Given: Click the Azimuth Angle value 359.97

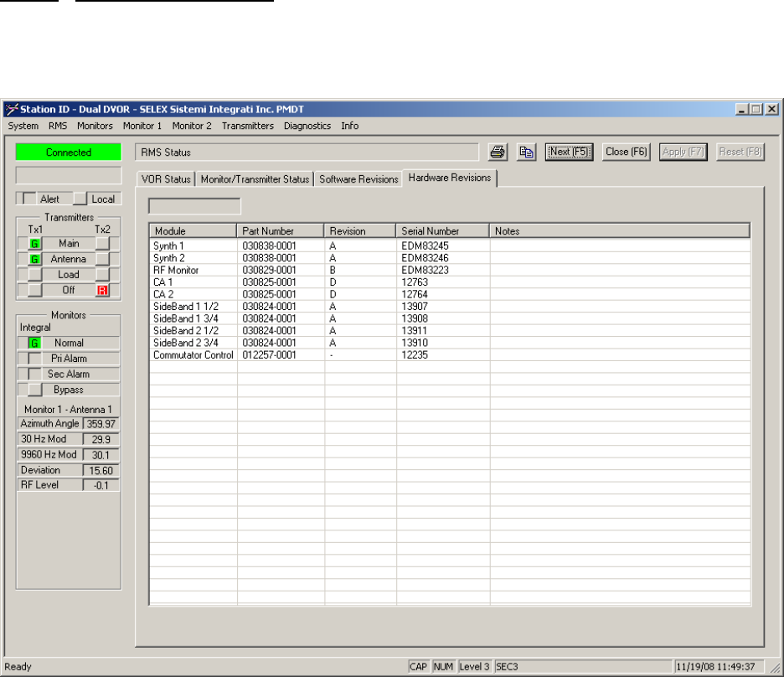Looking at the screenshot, I should pos(101,424).
